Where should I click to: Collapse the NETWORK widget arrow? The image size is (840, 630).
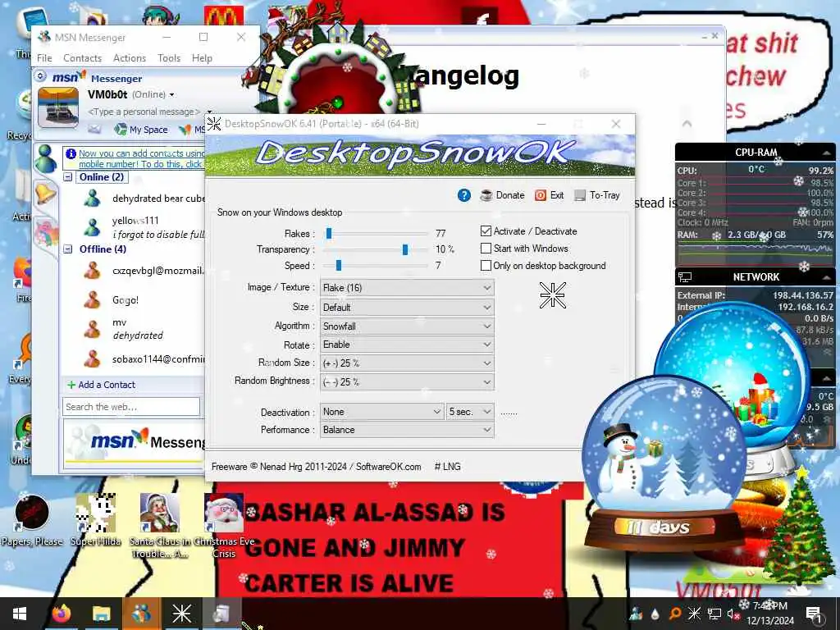point(827,277)
